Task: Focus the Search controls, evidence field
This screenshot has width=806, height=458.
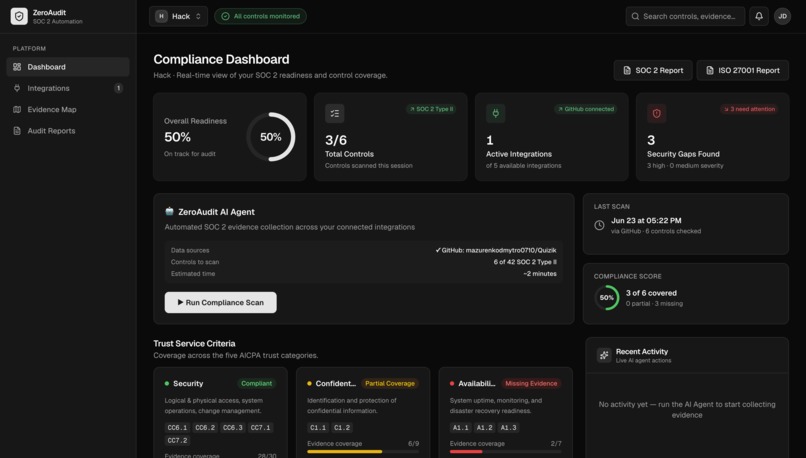Action: pos(685,16)
